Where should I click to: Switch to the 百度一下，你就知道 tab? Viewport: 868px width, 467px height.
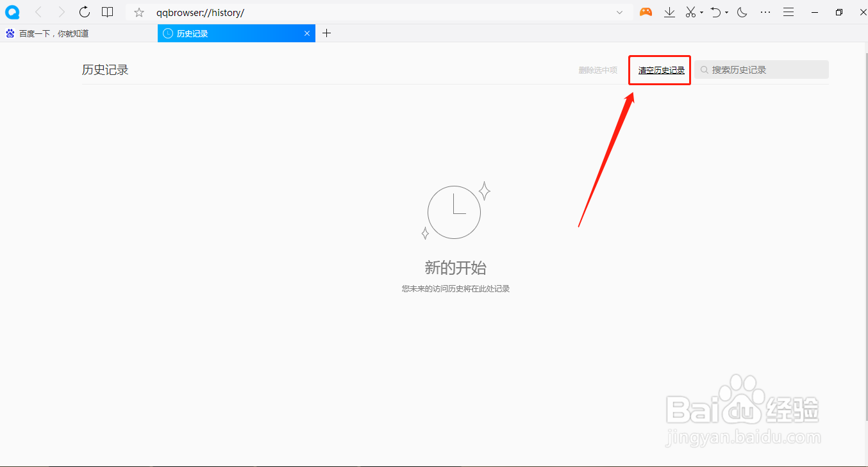pyautogui.click(x=78, y=33)
